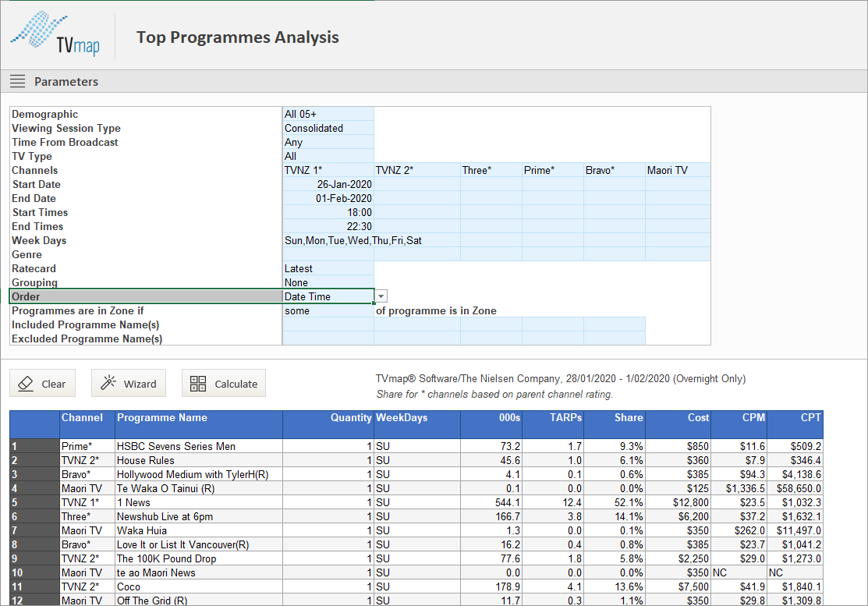Screen dimensions: 868x606
Task: Select Love It or List It Vancouver(R)
Action: (199, 544)
